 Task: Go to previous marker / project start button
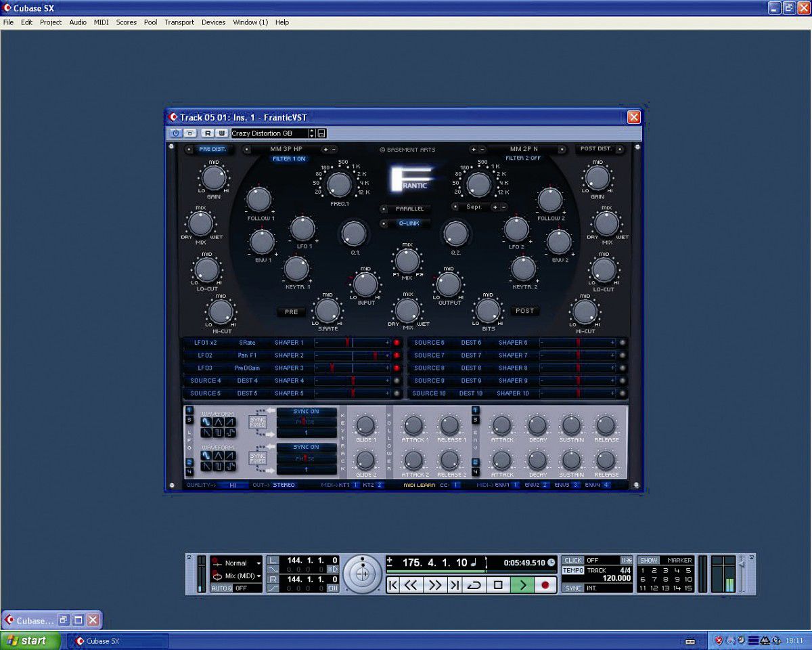pyautogui.click(x=393, y=585)
